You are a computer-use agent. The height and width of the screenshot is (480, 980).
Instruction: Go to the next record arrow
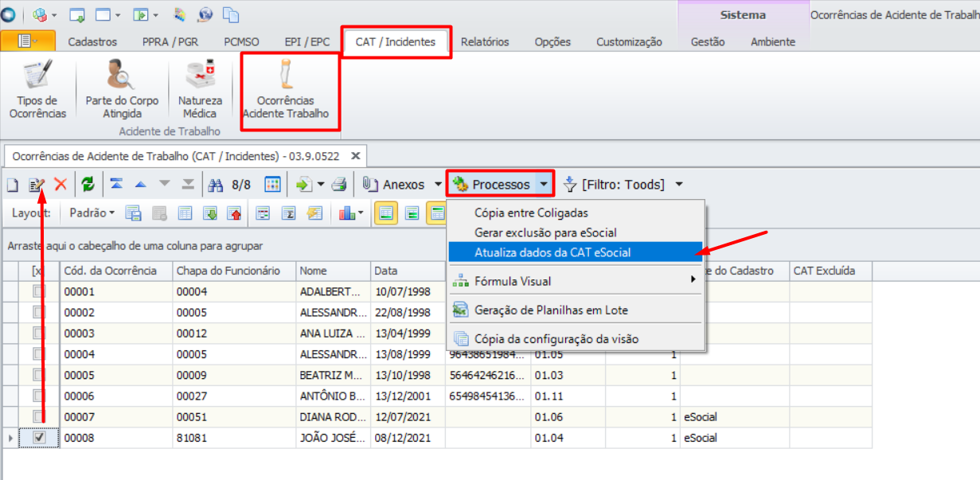pos(165,185)
